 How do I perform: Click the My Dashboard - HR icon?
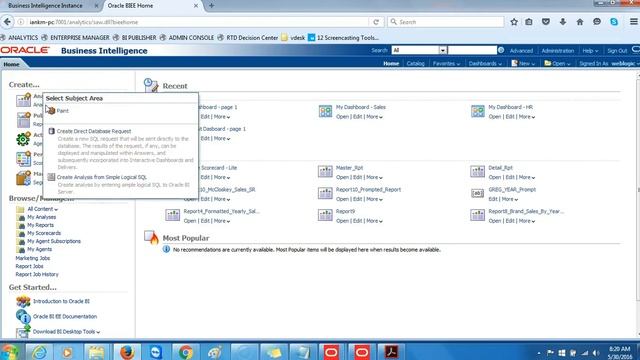point(478,111)
